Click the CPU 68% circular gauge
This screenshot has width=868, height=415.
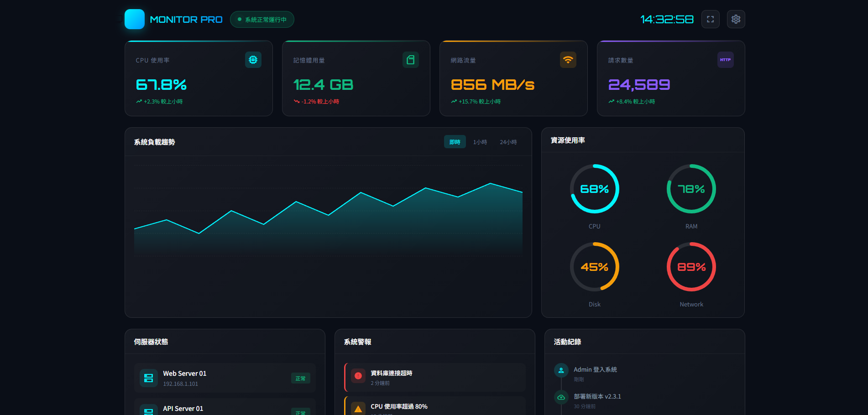click(x=594, y=189)
